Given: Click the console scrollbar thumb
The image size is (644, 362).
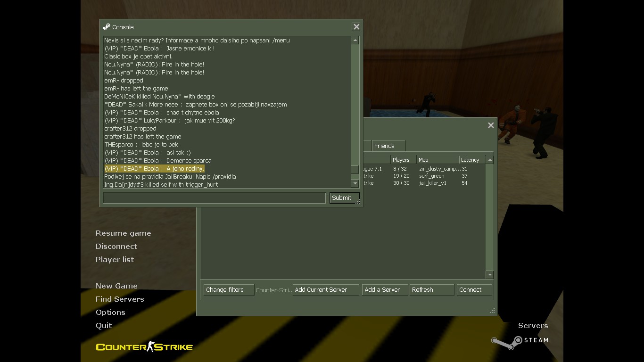Looking at the screenshot, I should coord(355,170).
